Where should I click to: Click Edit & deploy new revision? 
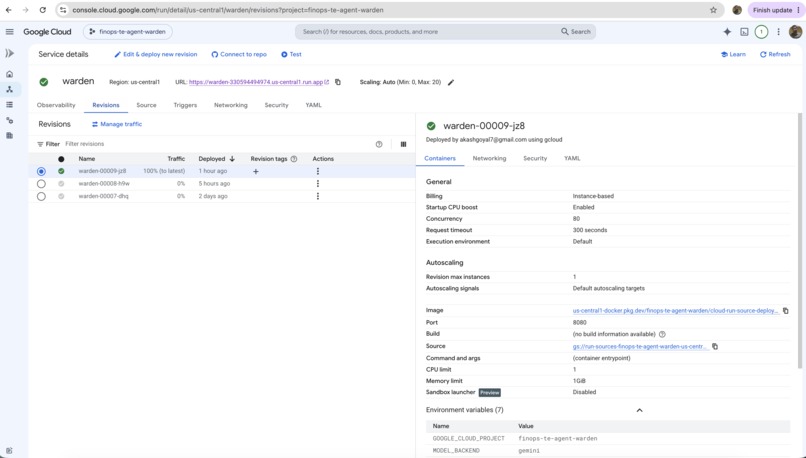pos(156,54)
